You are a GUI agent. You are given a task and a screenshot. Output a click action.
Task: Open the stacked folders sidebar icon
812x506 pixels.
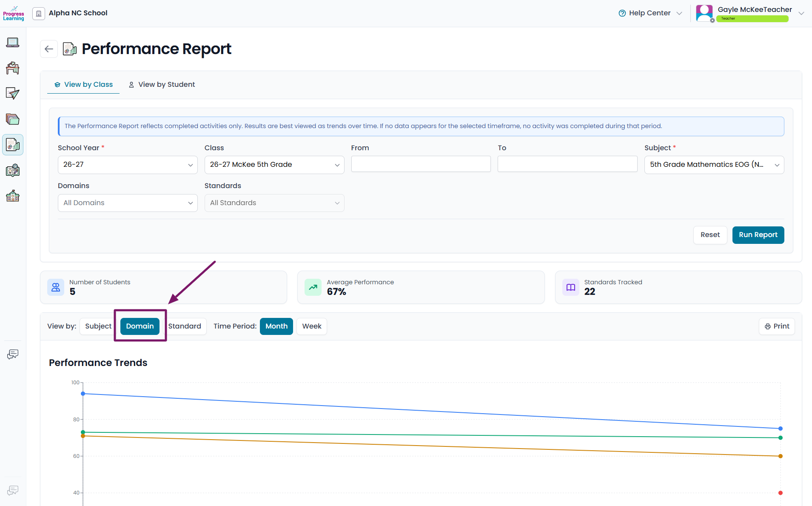coord(13,119)
